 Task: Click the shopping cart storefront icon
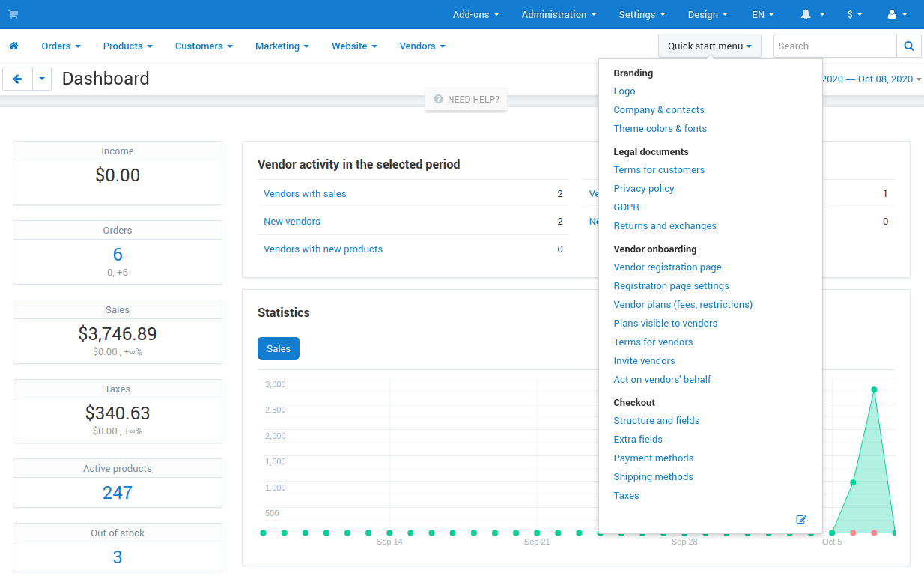13,15
